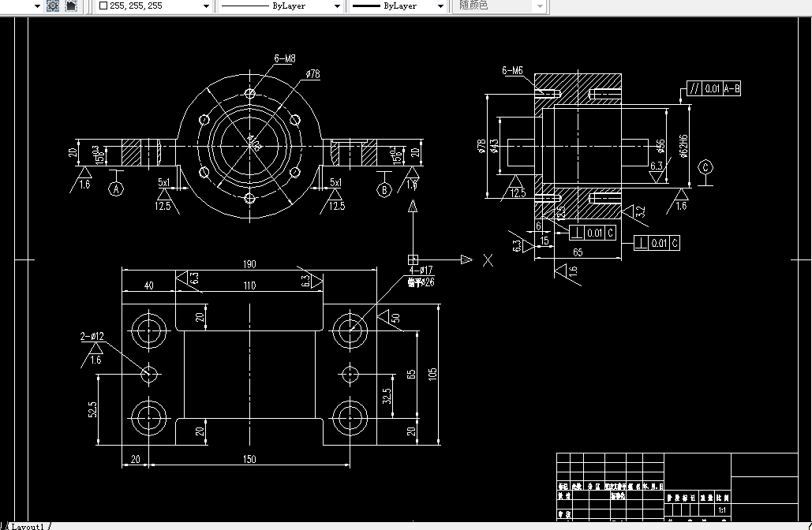The image size is (812, 530).
Task: Switch to the Layout1 tab
Action: [x=28, y=526]
